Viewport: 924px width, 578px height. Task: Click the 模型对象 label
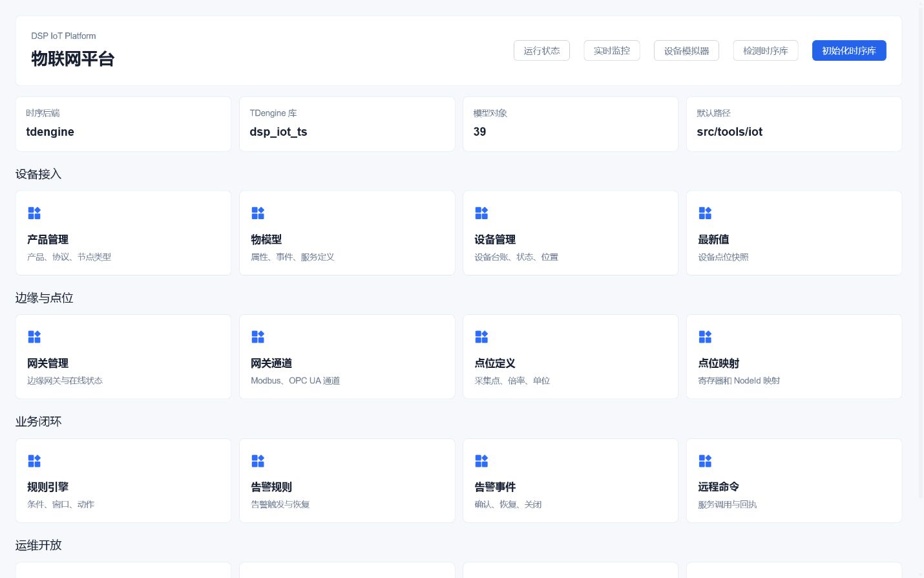tap(490, 113)
